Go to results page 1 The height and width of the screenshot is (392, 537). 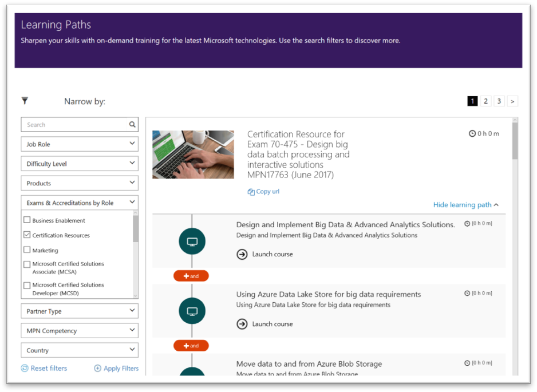(x=473, y=101)
